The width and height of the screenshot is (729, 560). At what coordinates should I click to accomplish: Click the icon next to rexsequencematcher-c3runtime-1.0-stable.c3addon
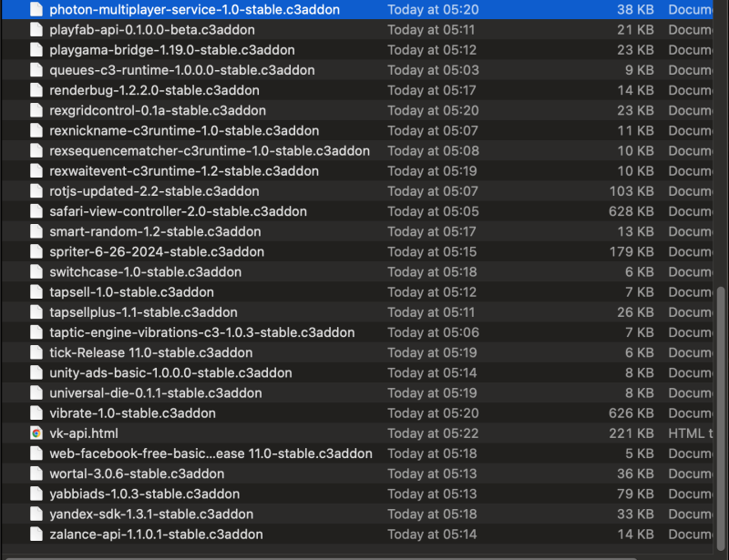click(36, 151)
